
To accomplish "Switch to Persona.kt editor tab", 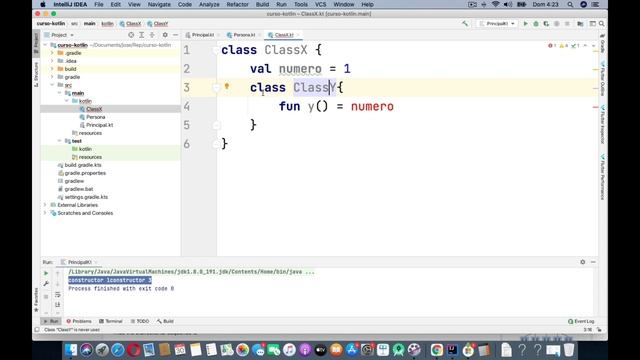I will 244,35.
